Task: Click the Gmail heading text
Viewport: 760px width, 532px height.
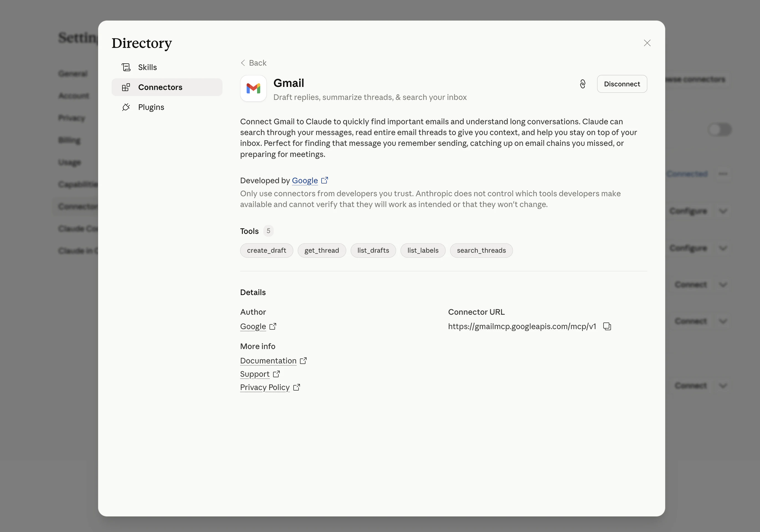Action: (x=289, y=83)
